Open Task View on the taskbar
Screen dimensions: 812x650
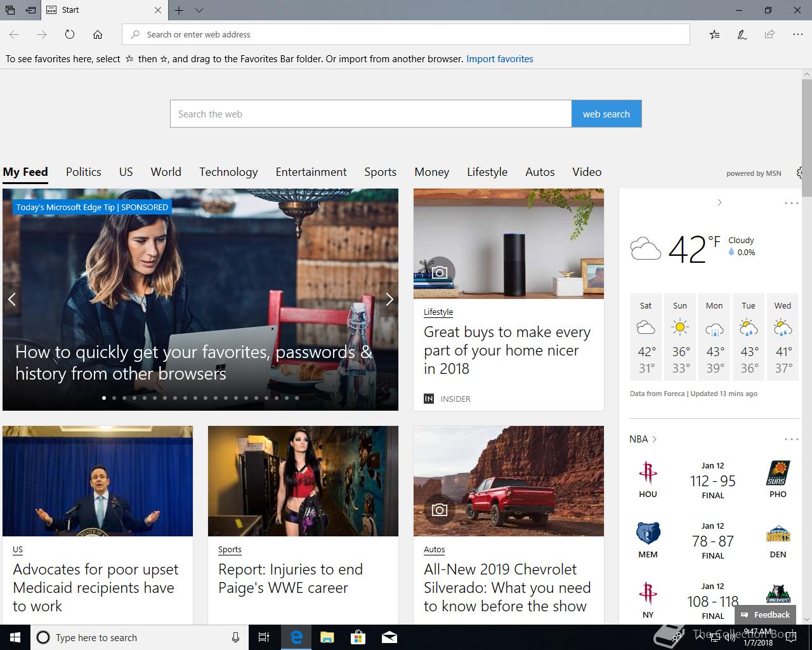click(x=264, y=637)
